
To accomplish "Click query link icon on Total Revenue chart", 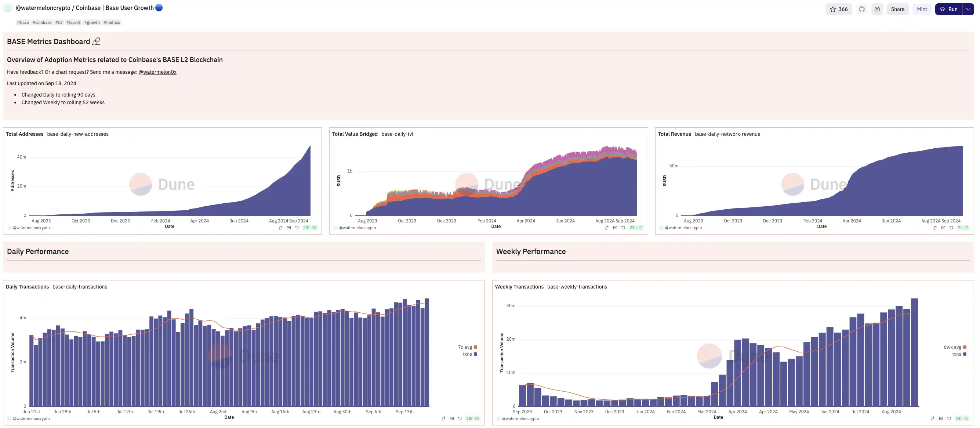I will click(x=935, y=228).
